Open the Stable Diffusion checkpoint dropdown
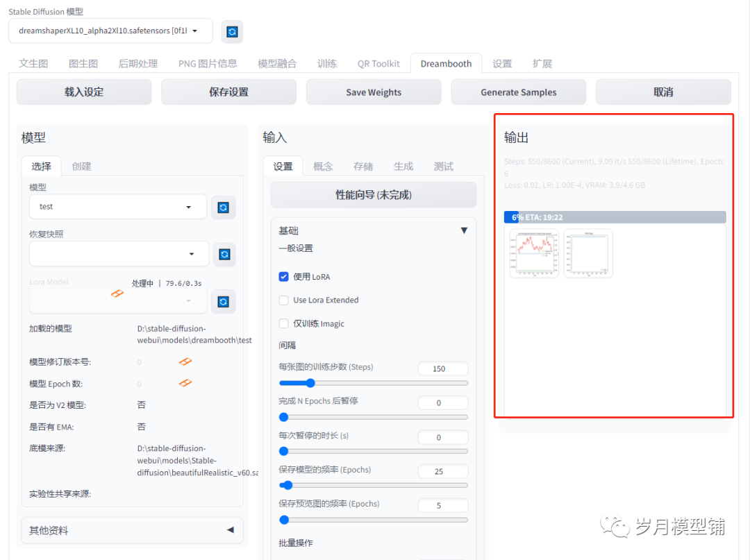The height and width of the screenshot is (560, 750). pos(110,31)
